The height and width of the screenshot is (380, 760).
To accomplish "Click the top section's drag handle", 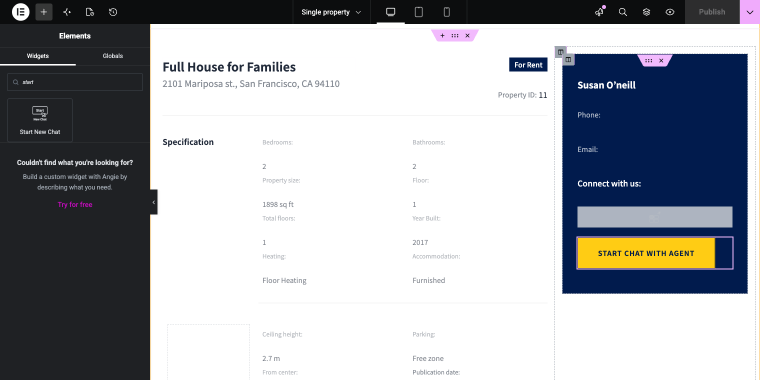I will tap(455, 35).
